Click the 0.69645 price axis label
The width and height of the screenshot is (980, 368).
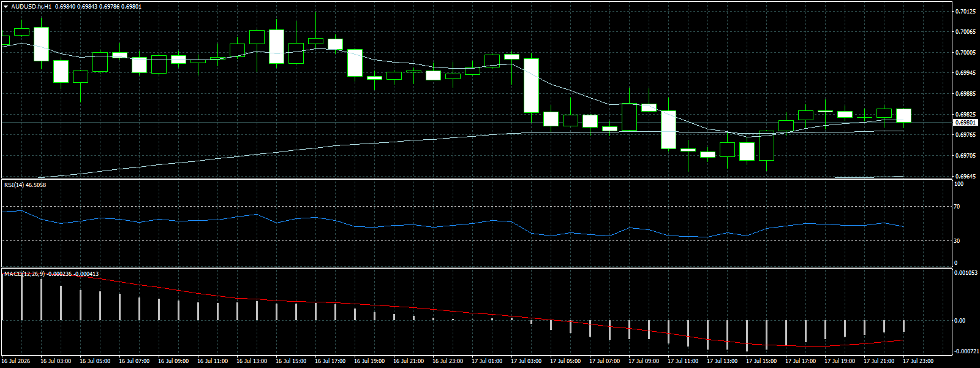pyautogui.click(x=965, y=177)
